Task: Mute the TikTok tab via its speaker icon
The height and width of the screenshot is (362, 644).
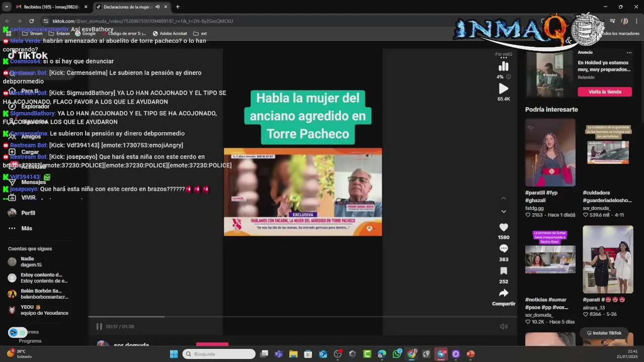Action: click(157, 7)
